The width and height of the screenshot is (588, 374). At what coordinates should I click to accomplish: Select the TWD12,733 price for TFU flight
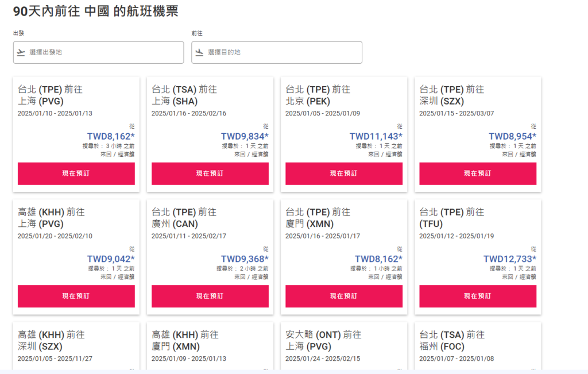[510, 259]
